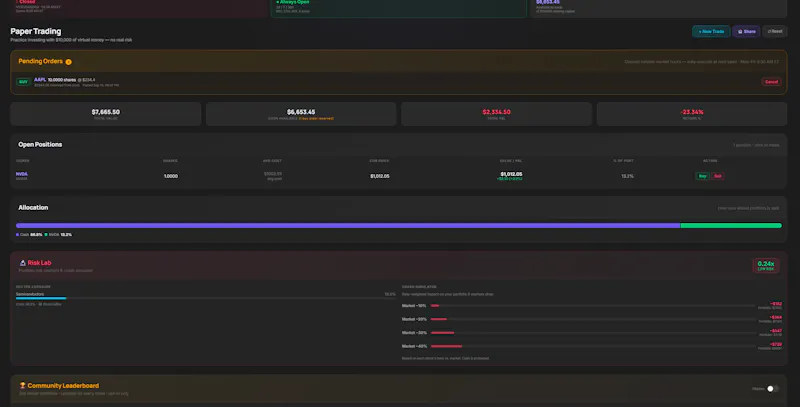The width and height of the screenshot is (800, 407).
Task: Click the Closed market status card
Action: pyautogui.click(x=138, y=7)
